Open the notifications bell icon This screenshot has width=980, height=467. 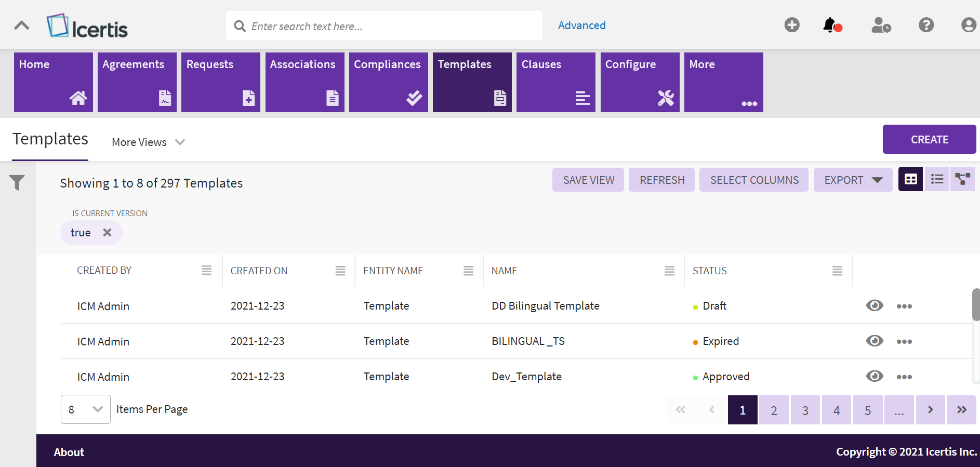click(831, 25)
